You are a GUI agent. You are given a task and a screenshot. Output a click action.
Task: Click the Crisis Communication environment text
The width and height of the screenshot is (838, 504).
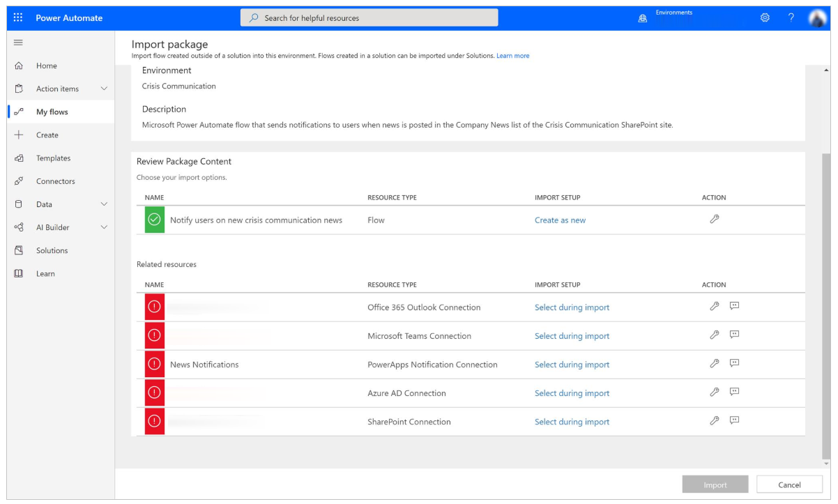179,86
